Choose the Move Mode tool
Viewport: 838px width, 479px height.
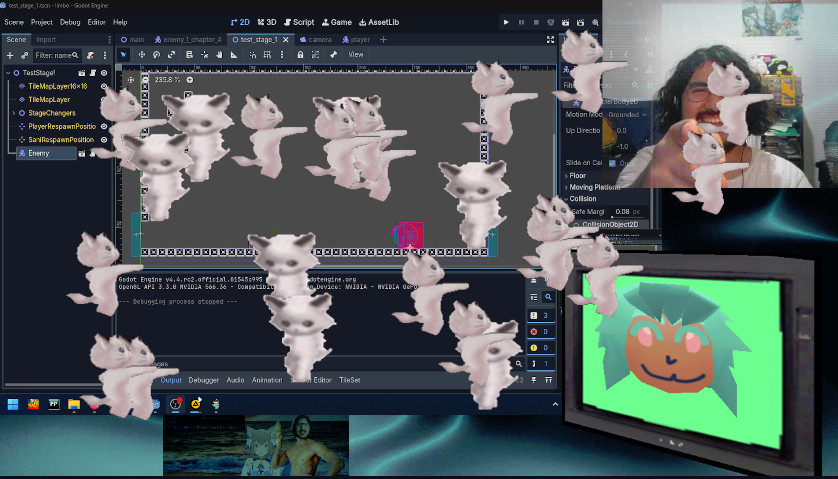(142, 55)
